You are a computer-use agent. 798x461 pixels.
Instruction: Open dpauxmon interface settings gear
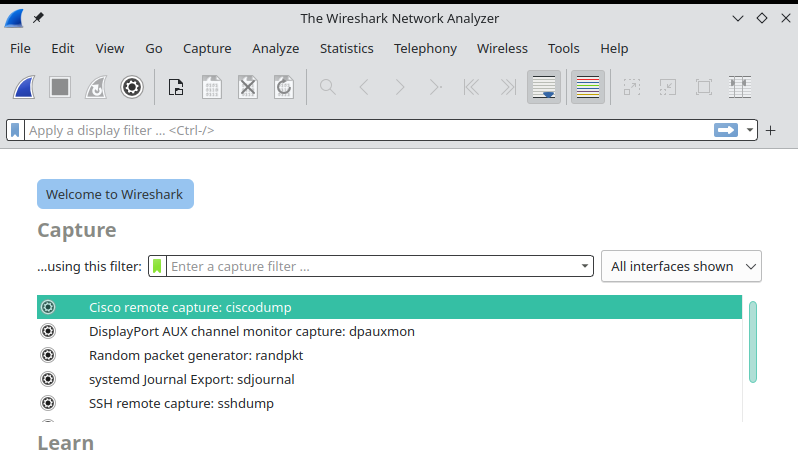48,331
